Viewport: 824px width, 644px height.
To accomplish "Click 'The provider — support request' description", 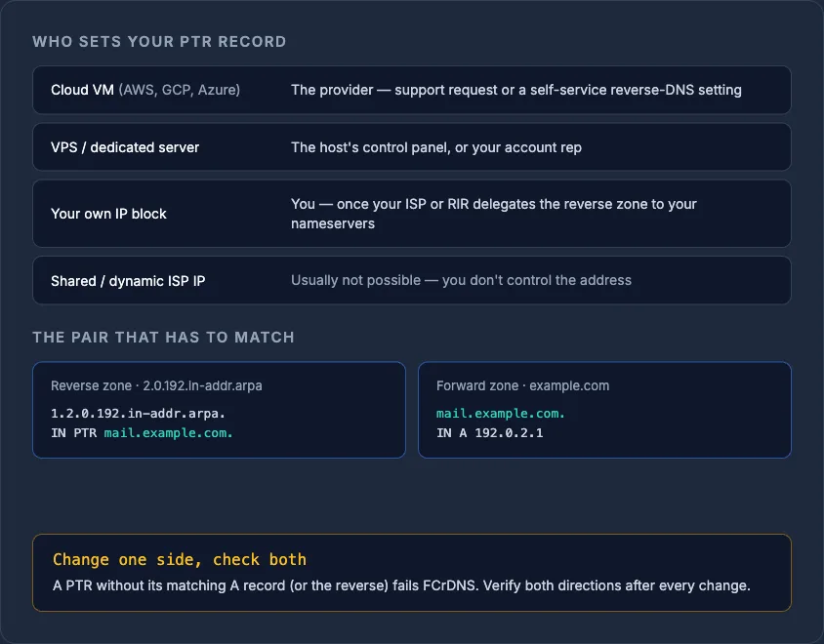I will click(x=516, y=90).
